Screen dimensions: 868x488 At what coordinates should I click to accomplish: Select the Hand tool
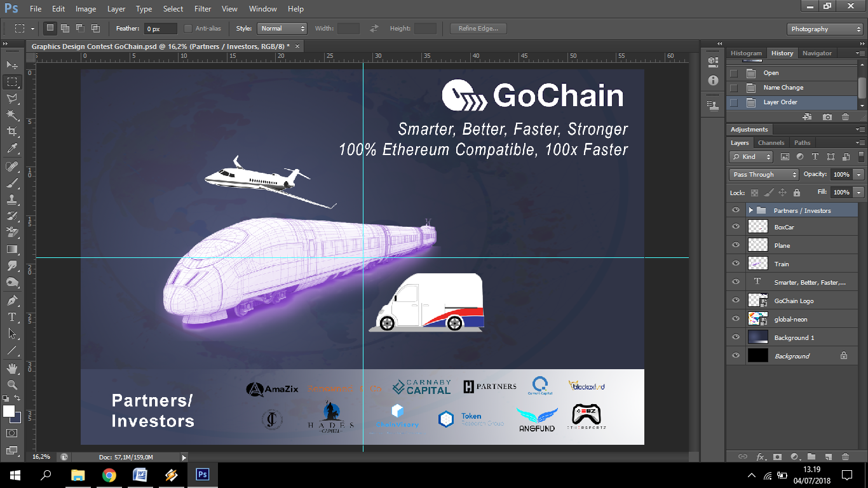coord(12,368)
